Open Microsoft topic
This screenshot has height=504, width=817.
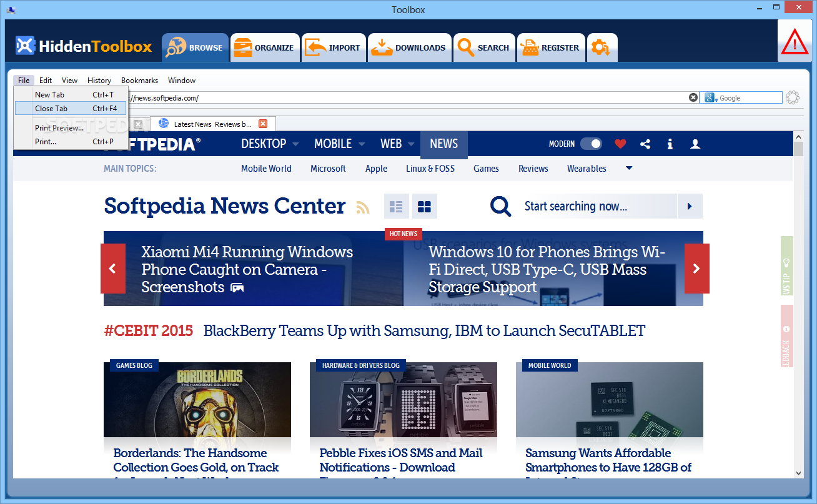pyautogui.click(x=328, y=169)
